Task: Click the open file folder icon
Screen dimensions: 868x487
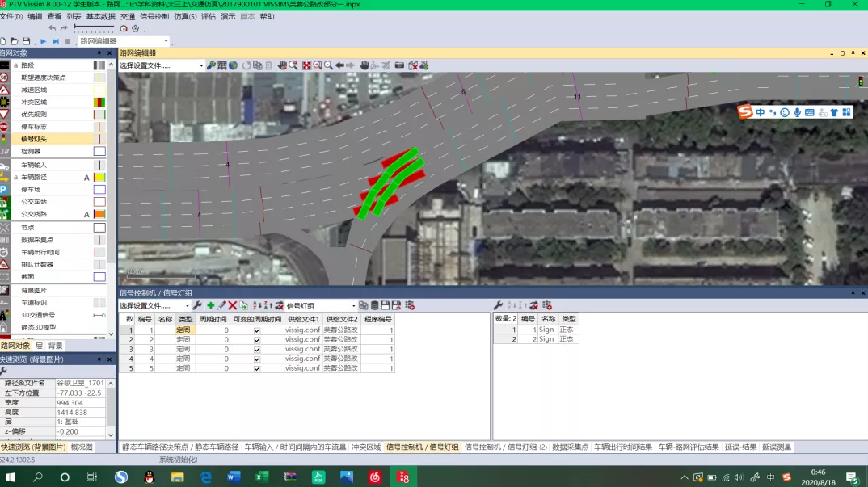Action: 15,41
